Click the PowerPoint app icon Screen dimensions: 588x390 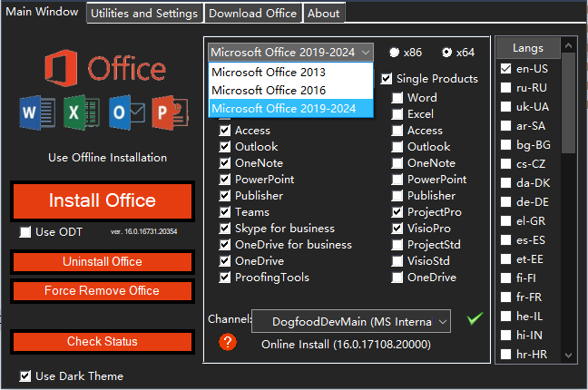(x=170, y=114)
